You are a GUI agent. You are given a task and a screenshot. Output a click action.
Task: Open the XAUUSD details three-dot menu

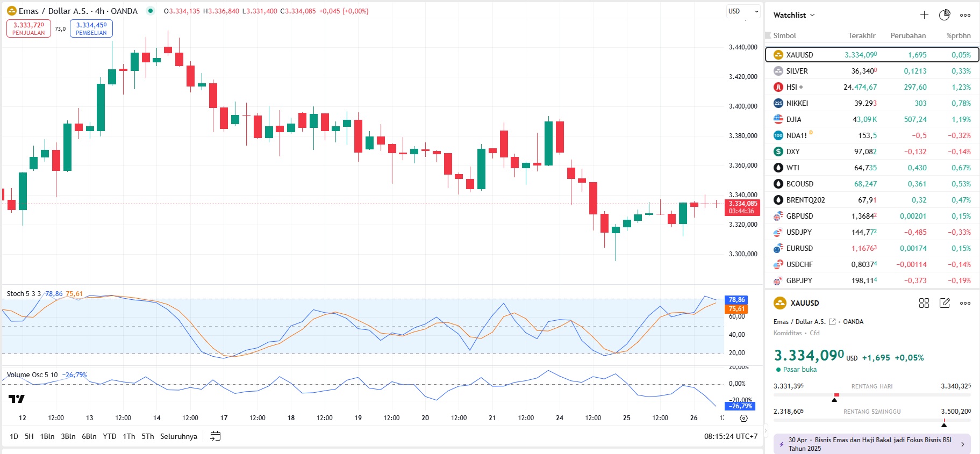click(x=965, y=303)
